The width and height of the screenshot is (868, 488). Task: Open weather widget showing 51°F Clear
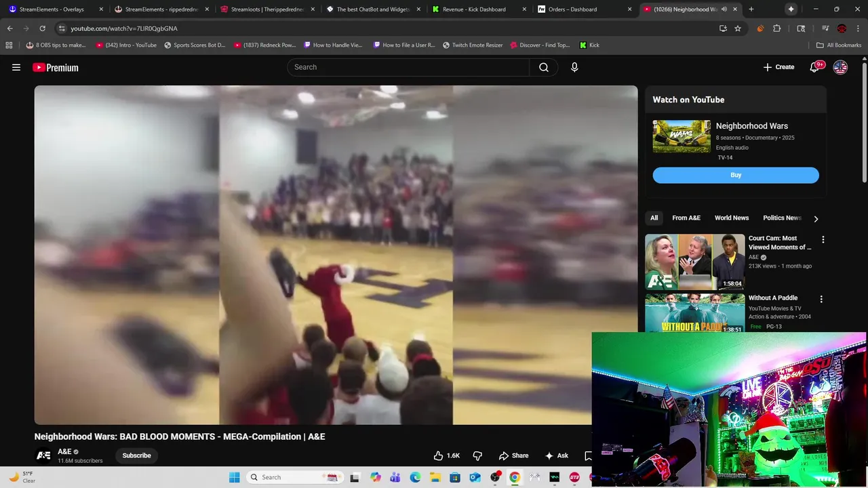(x=22, y=477)
